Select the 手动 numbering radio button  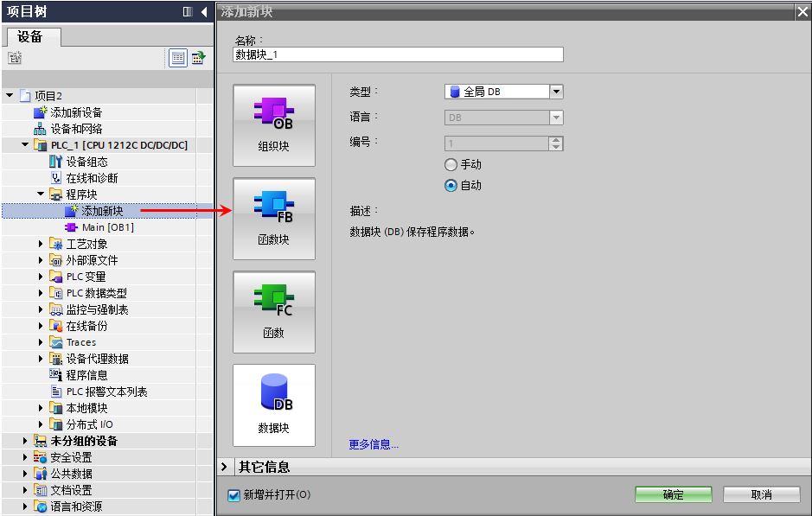[x=451, y=164]
